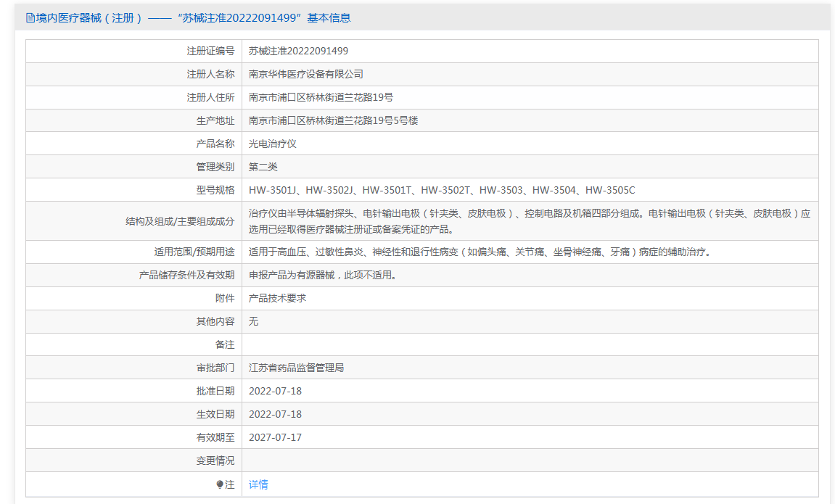Open the 详情 link
835x504 pixels.
click(258, 484)
